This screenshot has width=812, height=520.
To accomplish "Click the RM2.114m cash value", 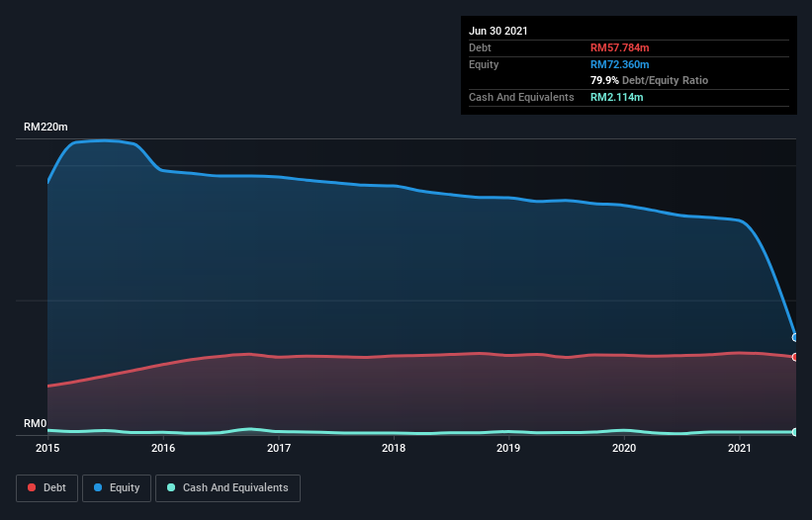I will [617, 97].
